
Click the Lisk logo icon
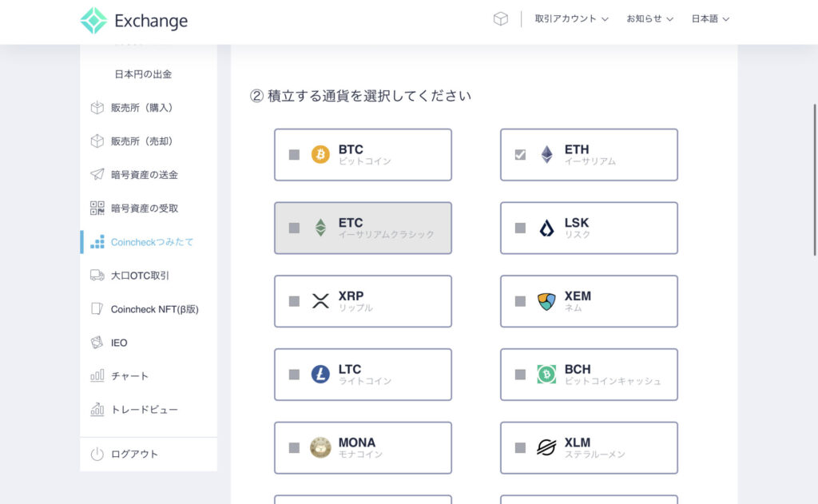click(x=546, y=228)
